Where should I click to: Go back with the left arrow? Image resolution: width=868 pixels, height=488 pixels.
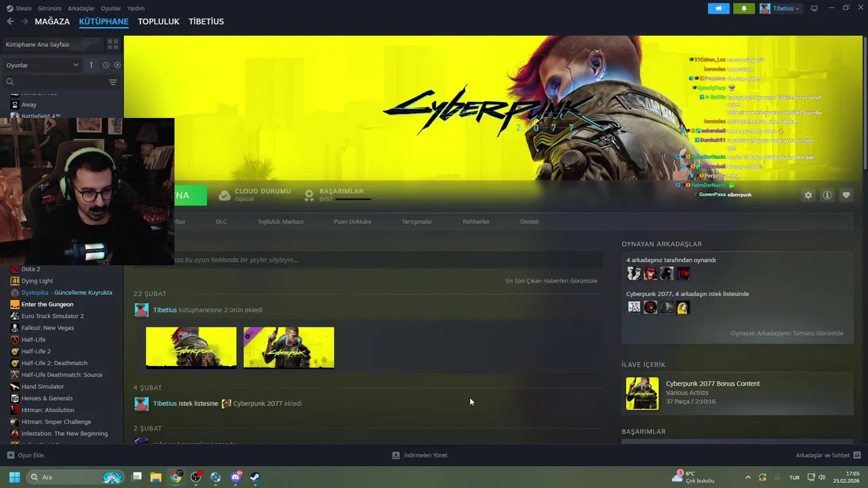tap(10, 21)
